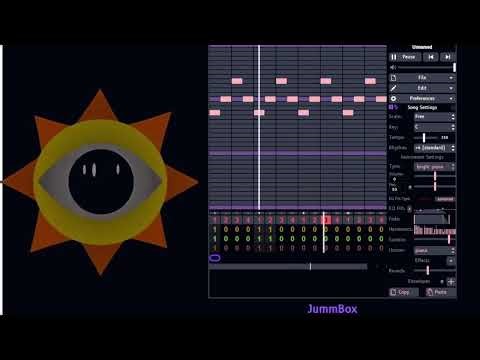This screenshot has height=360, width=480.
Task: Open the Key dropdown
Action: (x=435, y=127)
